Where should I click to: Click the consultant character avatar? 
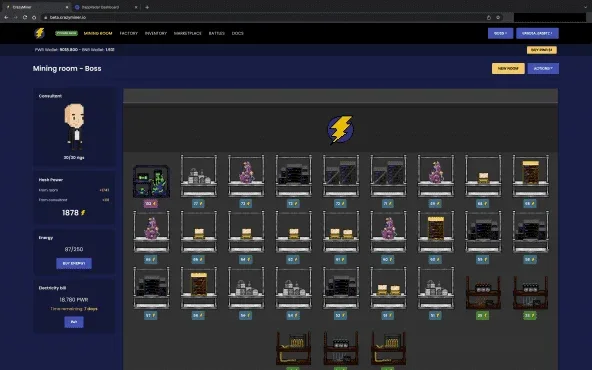(74, 126)
